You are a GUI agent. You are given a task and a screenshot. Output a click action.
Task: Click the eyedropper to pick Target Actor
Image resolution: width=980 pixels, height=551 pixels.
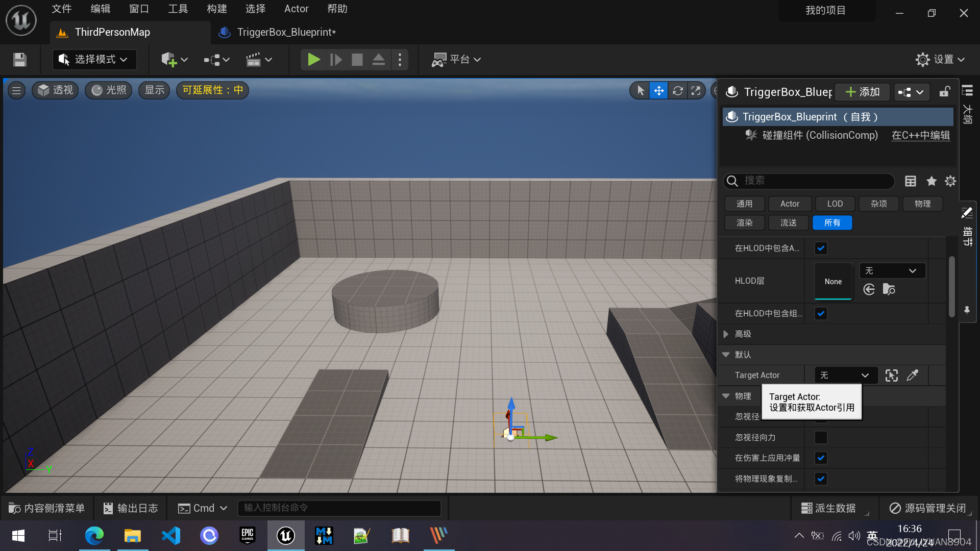point(912,375)
